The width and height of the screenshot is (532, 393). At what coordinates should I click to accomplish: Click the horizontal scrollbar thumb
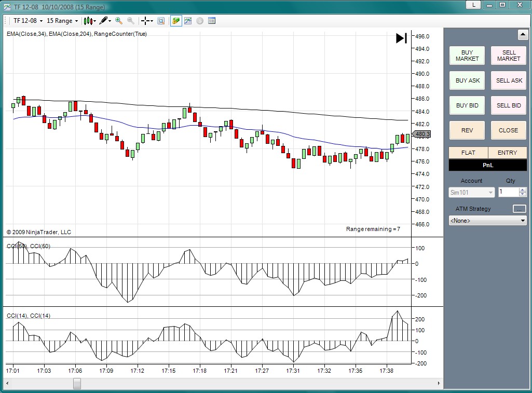[x=77, y=384]
